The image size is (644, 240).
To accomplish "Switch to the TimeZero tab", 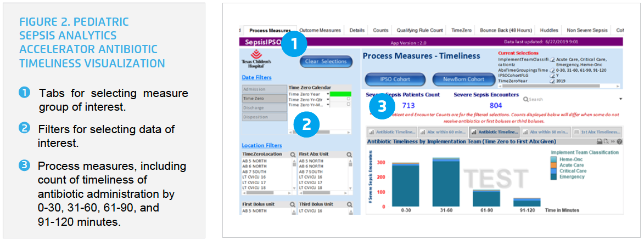I will pos(462,30).
